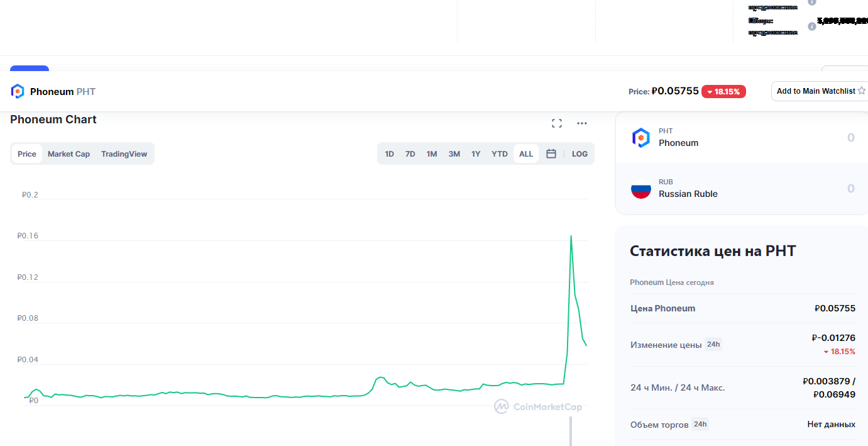
Task: Click the ₽0.08 y-axis label
Action: (28, 318)
